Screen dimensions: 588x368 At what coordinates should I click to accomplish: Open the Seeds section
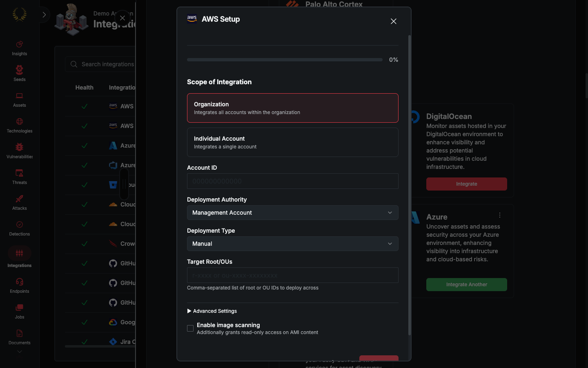pos(19,74)
